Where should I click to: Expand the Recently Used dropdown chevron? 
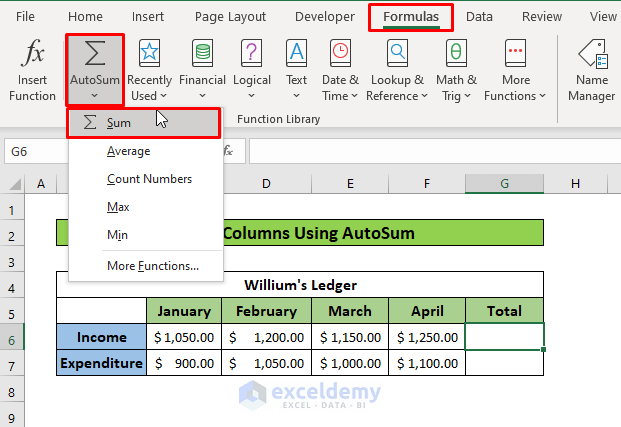(x=163, y=96)
